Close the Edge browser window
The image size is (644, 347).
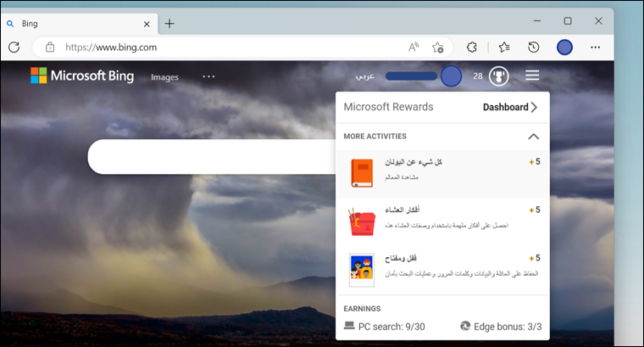(x=598, y=20)
